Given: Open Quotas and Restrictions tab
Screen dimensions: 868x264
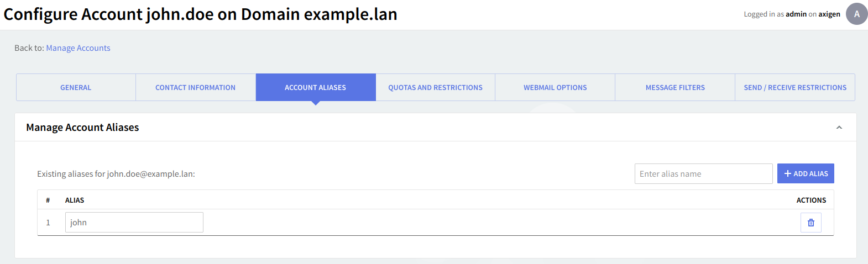Looking at the screenshot, I should point(435,87).
